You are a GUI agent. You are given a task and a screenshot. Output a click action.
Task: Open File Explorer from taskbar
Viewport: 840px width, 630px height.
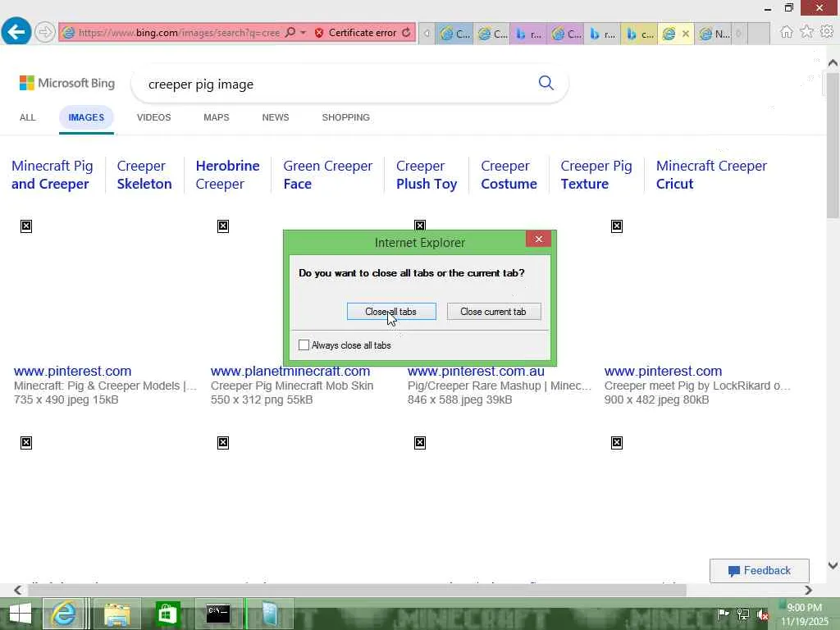[116, 614]
